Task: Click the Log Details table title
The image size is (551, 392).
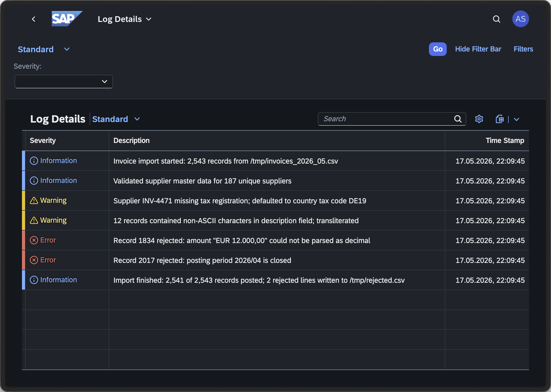Action: (x=58, y=119)
